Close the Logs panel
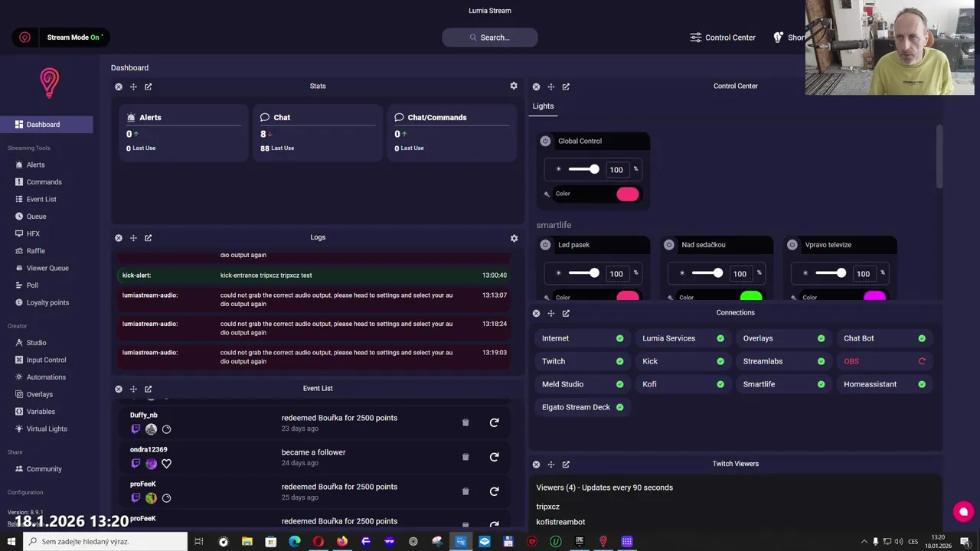This screenshot has width=980, height=551. 119,238
